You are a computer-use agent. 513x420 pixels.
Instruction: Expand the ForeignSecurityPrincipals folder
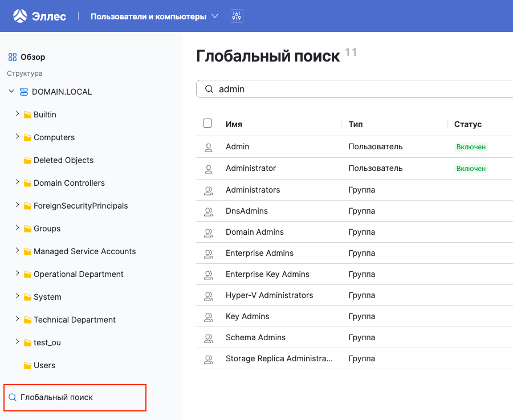(x=17, y=205)
